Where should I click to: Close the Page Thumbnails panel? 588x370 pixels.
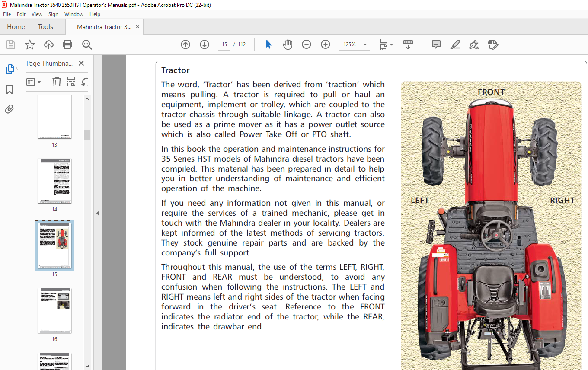81,63
